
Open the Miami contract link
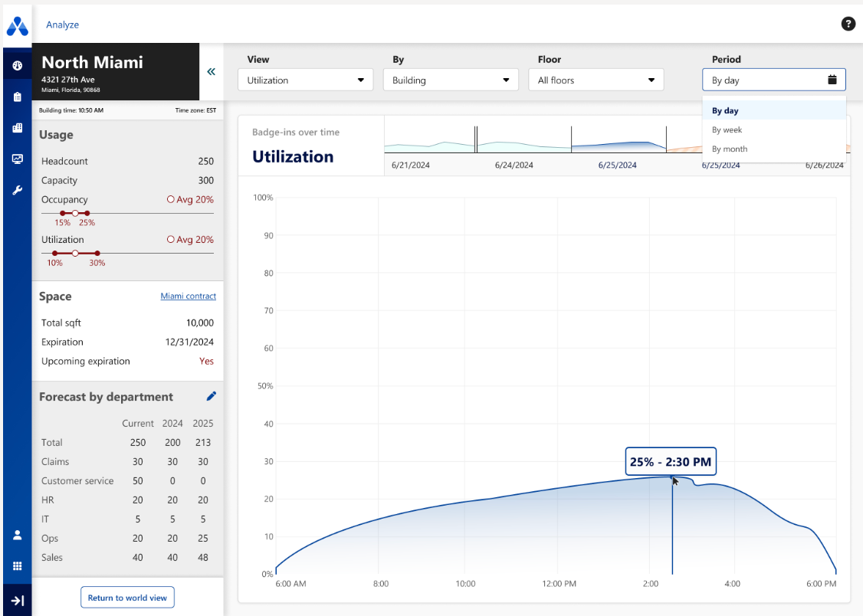click(x=189, y=296)
